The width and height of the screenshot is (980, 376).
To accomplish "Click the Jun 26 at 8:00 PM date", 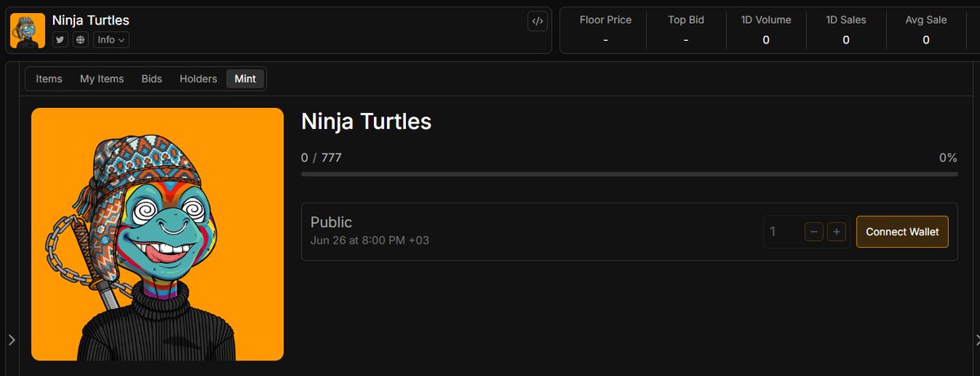I will click(x=370, y=240).
